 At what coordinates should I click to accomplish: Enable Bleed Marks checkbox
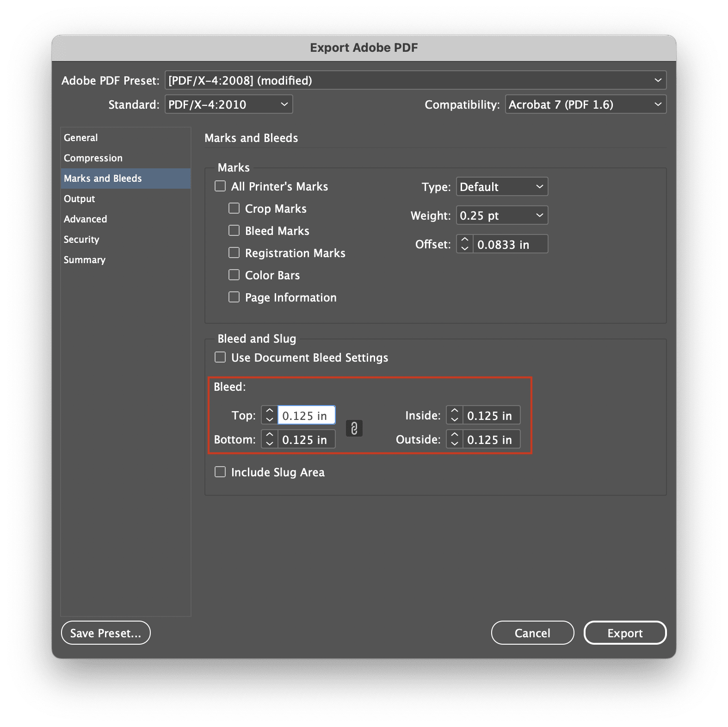(x=234, y=230)
